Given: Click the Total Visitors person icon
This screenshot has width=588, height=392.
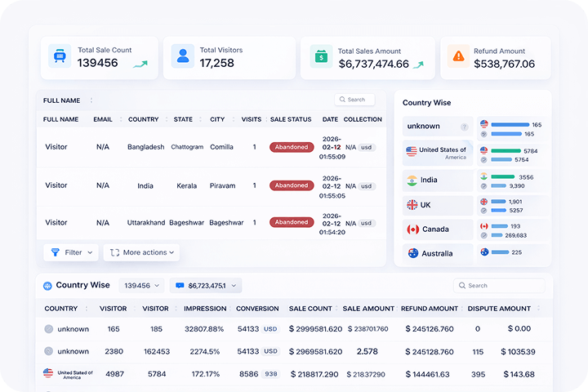Looking at the screenshot, I should (183, 56).
